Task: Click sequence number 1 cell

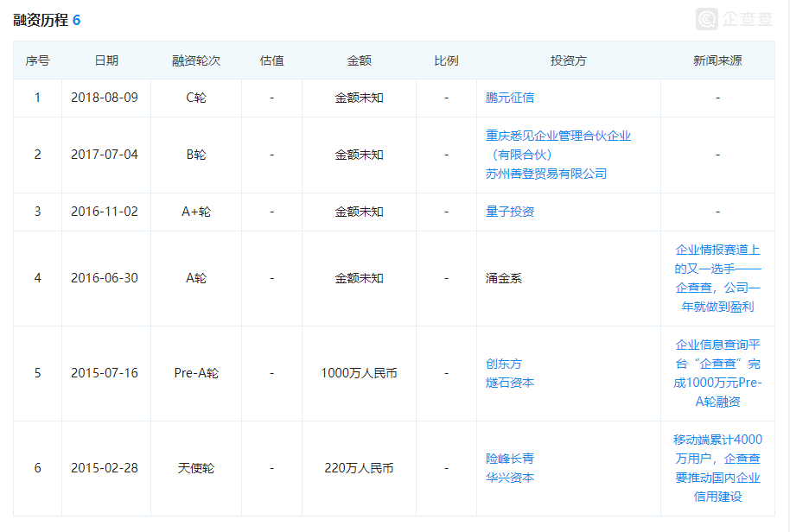Action: 37,98
